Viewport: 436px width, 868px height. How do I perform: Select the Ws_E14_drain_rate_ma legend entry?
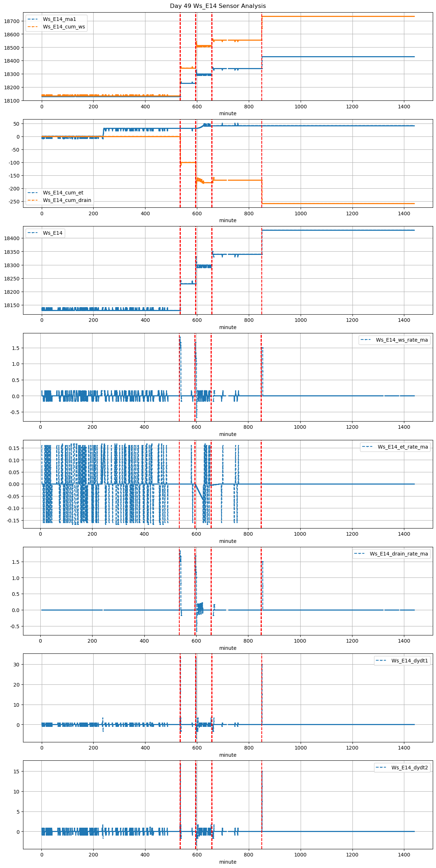[399, 554]
